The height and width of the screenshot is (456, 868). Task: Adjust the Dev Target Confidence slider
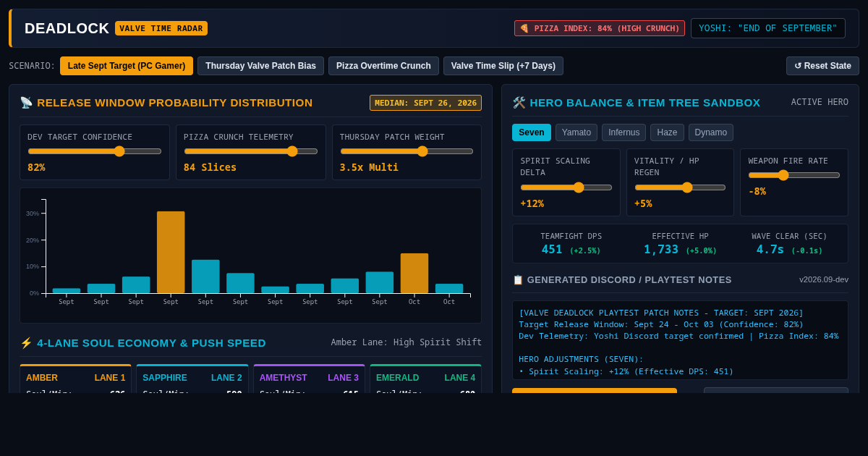coord(95,151)
